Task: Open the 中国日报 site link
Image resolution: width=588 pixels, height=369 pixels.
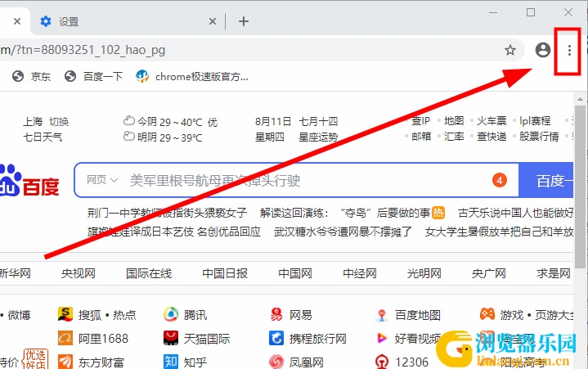Action: pos(225,273)
